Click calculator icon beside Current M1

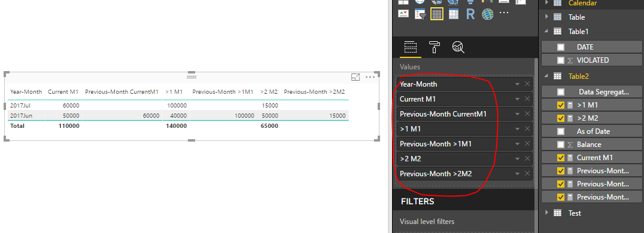pos(570,158)
